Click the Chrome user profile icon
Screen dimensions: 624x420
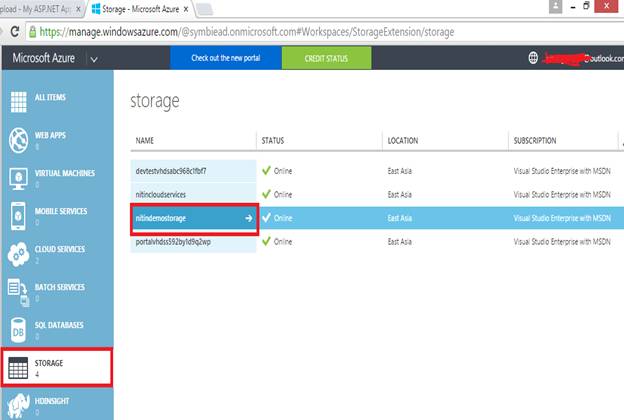coord(556,6)
